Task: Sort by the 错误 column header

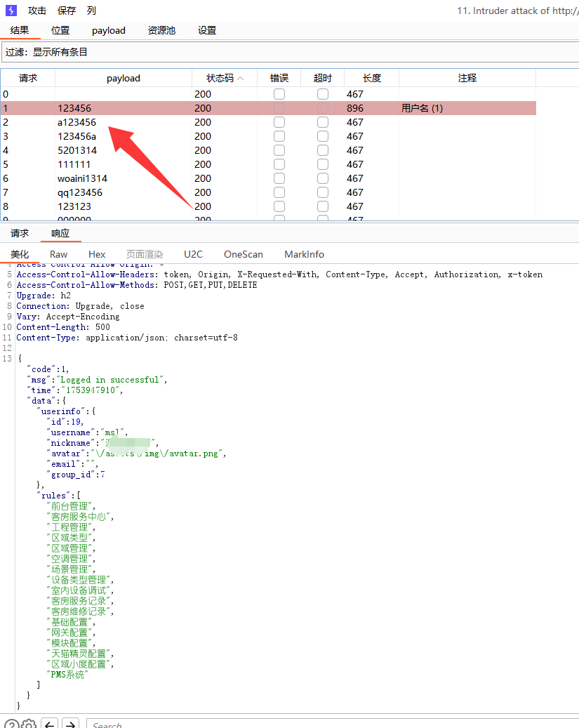Action: coord(279,78)
